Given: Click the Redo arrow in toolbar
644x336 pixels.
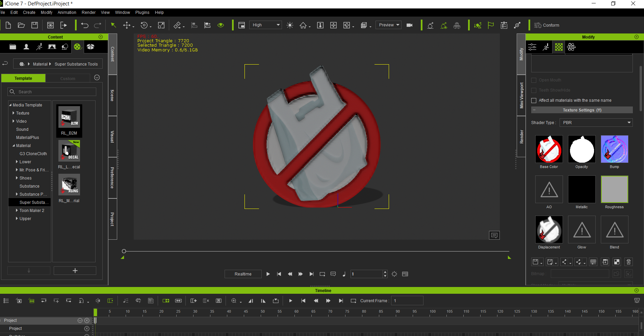Looking at the screenshot, I should [x=98, y=25].
